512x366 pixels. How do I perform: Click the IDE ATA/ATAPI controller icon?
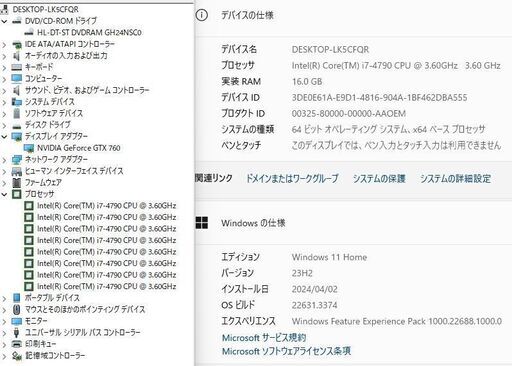pos(17,44)
